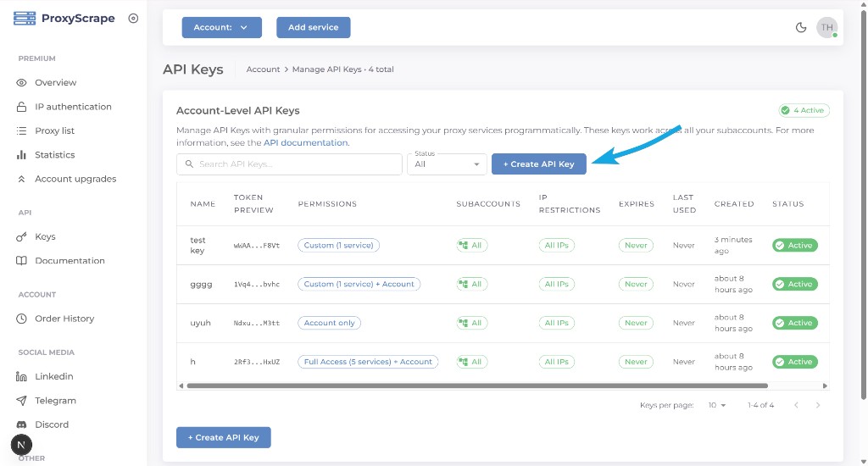Click the CREATED column header
The image size is (868, 466).
click(x=734, y=203)
